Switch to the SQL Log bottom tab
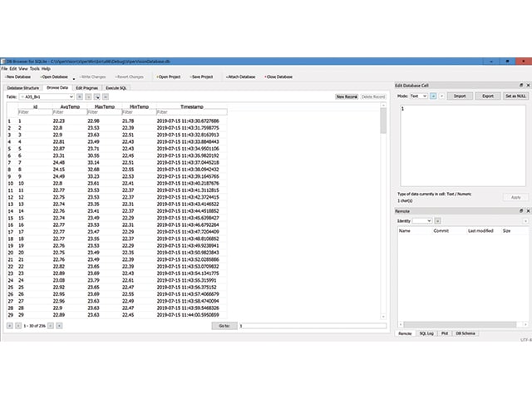The width and height of the screenshot is (532, 399). (x=426, y=333)
